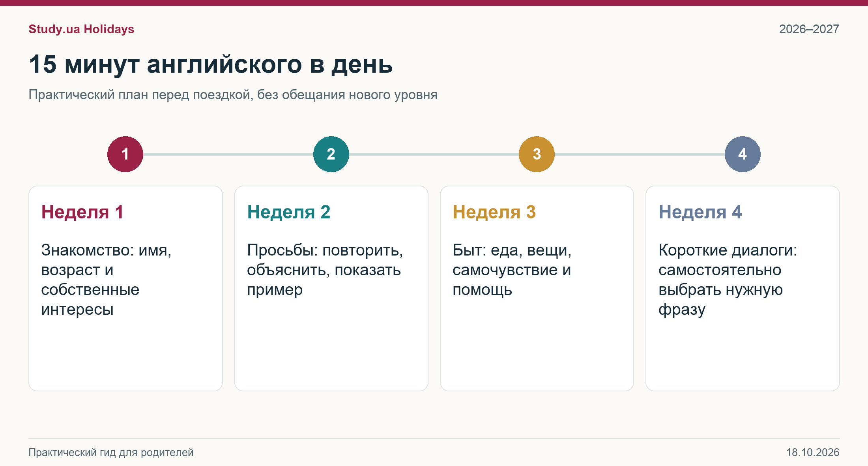Click the '2026–2027' year label
The image size is (868, 466).
tap(809, 29)
